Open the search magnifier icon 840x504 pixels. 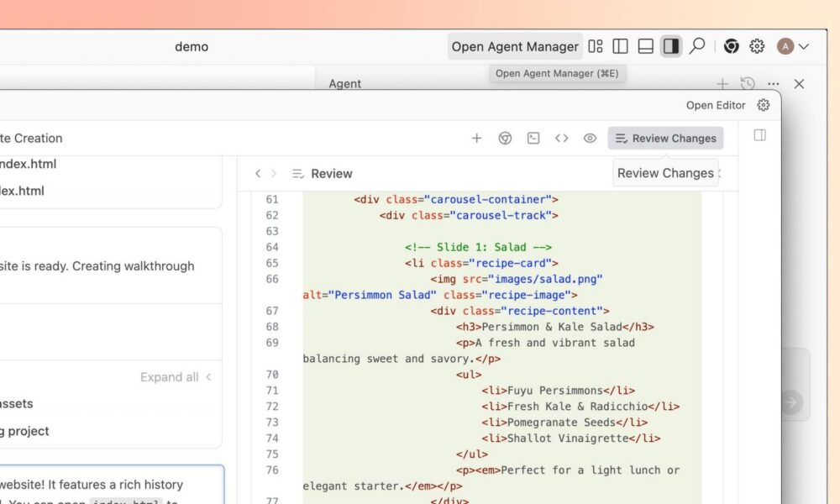click(x=697, y=46)
